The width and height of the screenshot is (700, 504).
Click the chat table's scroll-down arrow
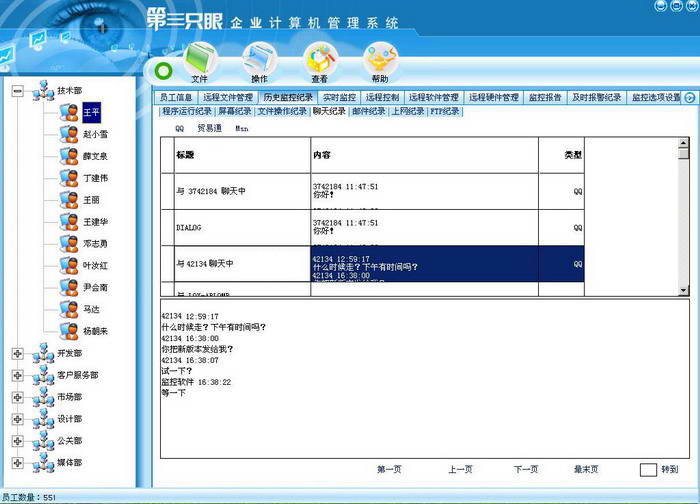[x=684, y=290]
